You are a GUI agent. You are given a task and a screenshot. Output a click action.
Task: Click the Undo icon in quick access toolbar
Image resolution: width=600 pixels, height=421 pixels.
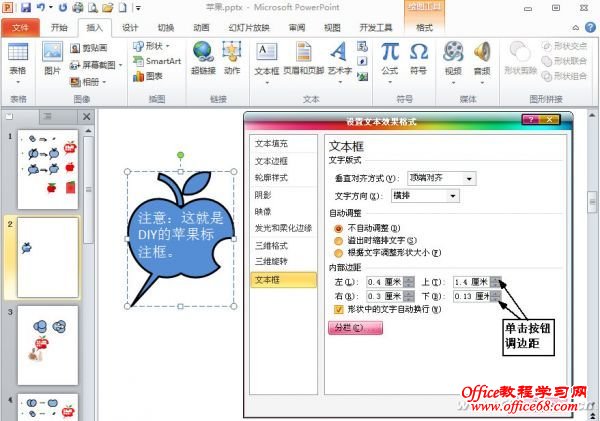(41, 7)
